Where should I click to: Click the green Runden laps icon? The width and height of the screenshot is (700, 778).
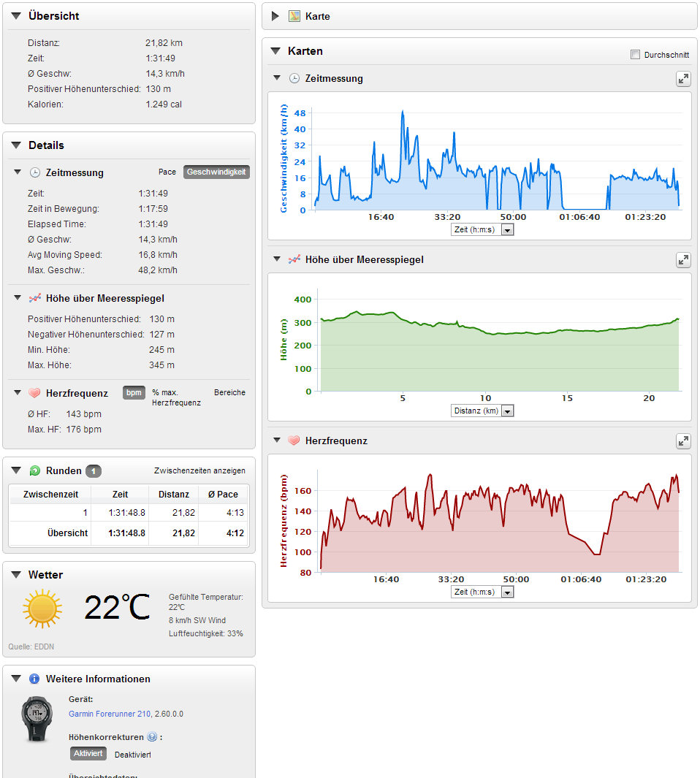pos(34,471)
